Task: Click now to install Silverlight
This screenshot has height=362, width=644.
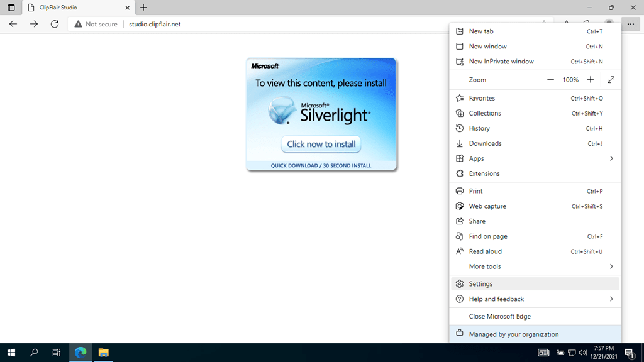Action: click(x=321, y=144)
